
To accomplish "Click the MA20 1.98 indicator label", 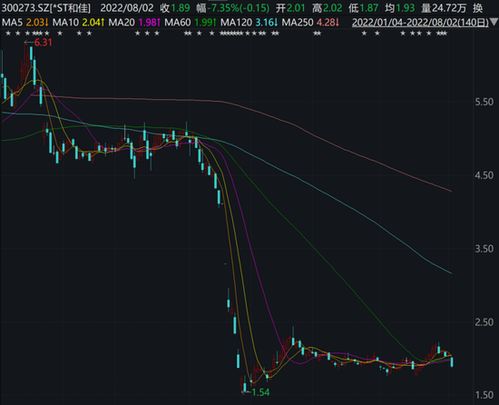I will [135, 23].
